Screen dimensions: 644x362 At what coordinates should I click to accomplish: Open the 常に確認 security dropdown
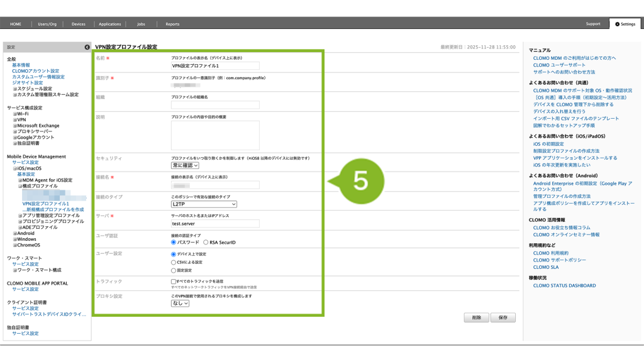click(185, 165)
